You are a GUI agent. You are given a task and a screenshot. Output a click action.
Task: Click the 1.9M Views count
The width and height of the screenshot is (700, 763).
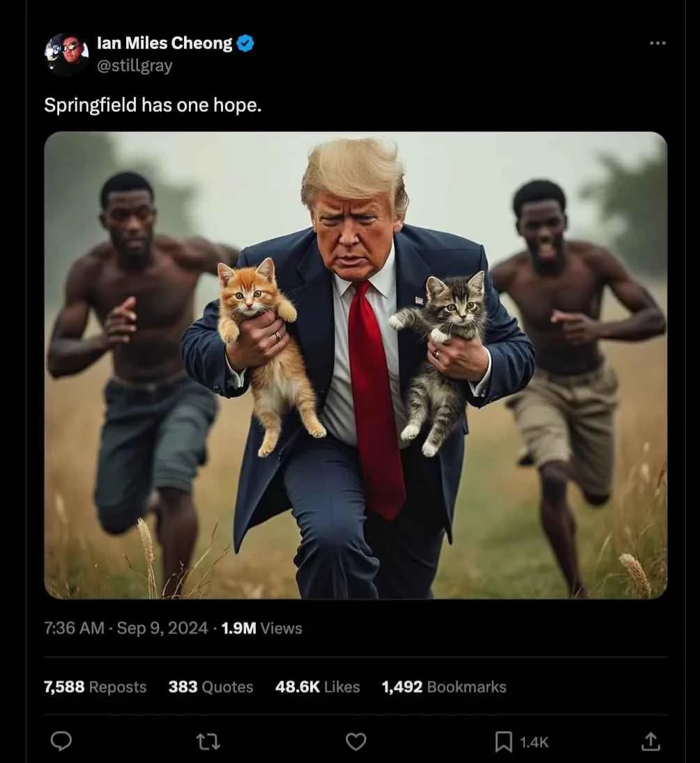[x=261, y=628]
